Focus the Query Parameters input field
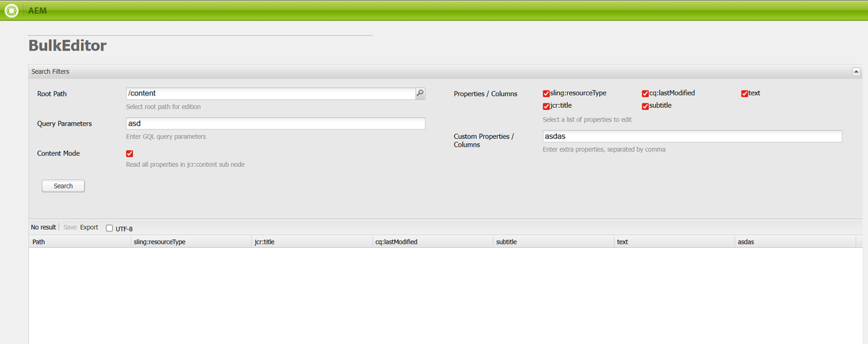Screen dimensions: 868x344 276,124
